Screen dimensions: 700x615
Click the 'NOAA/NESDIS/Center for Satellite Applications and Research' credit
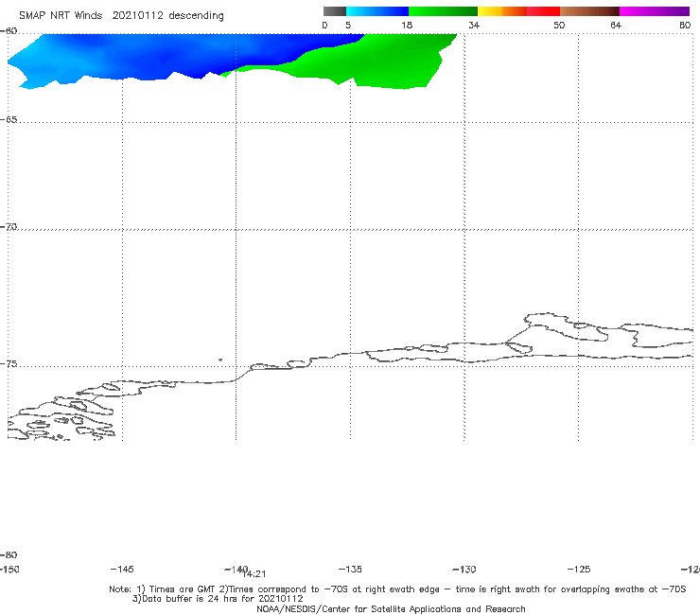pos(391,608)
